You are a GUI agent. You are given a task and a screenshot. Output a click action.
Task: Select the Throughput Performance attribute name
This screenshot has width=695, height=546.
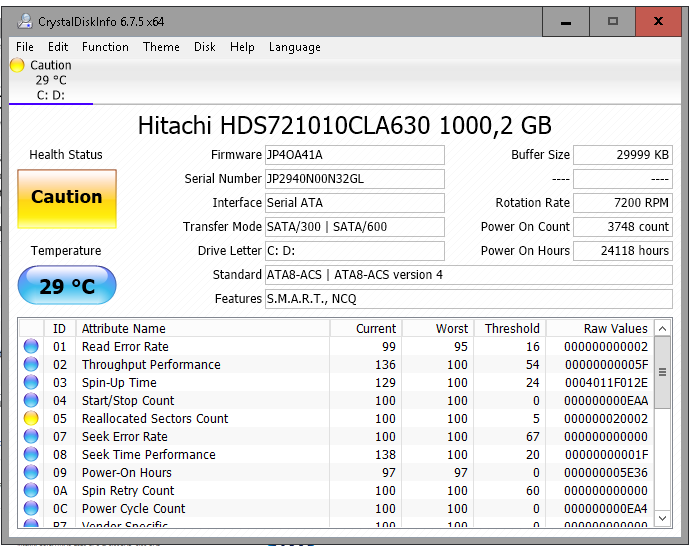click(x=151, y=364)
